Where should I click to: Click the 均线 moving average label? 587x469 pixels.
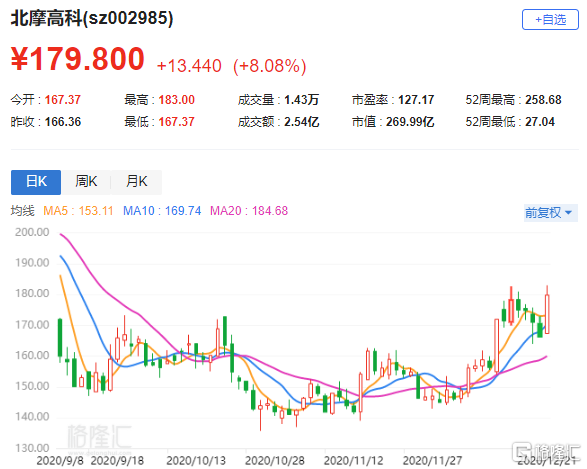pyautogui.click(x=22, y=211)
